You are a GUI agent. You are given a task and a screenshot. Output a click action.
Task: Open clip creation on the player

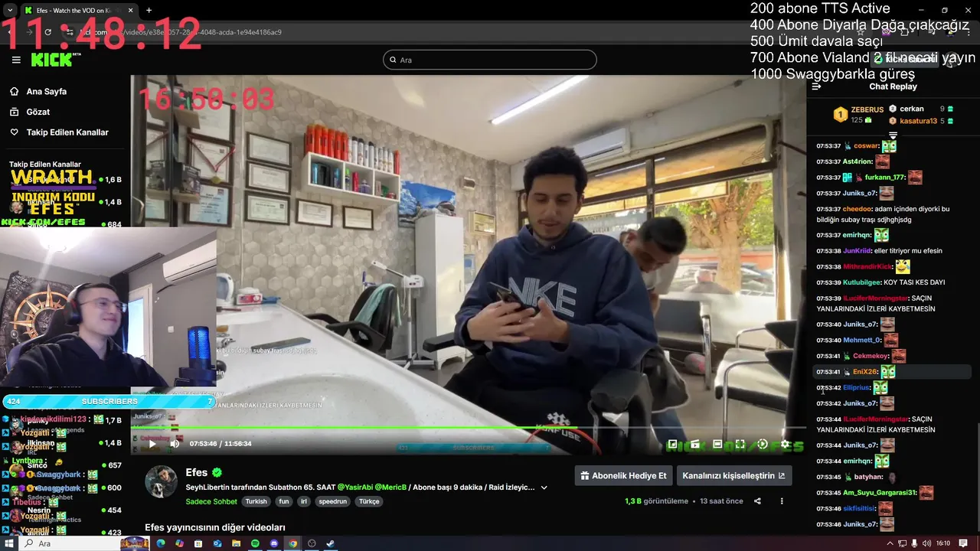(x=695, y=444)
